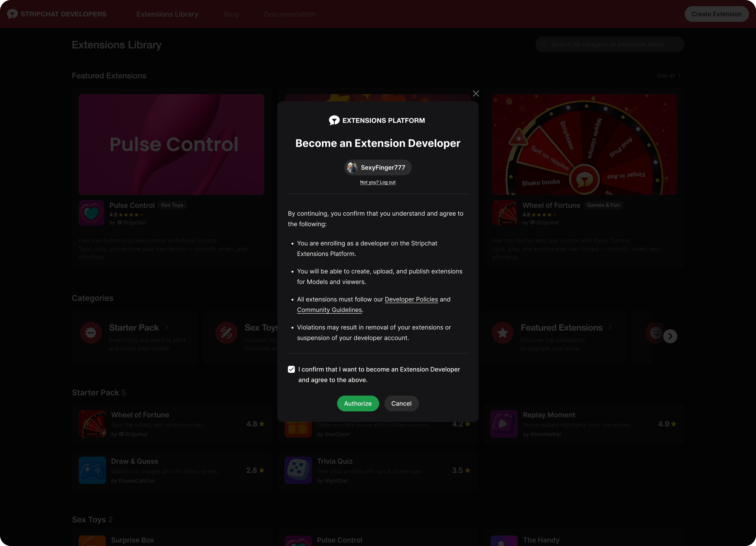Click the featured Wheel of Fortune icon
Image resolution: width=756 pixels, height=546 pixels.
pos(504,213)
